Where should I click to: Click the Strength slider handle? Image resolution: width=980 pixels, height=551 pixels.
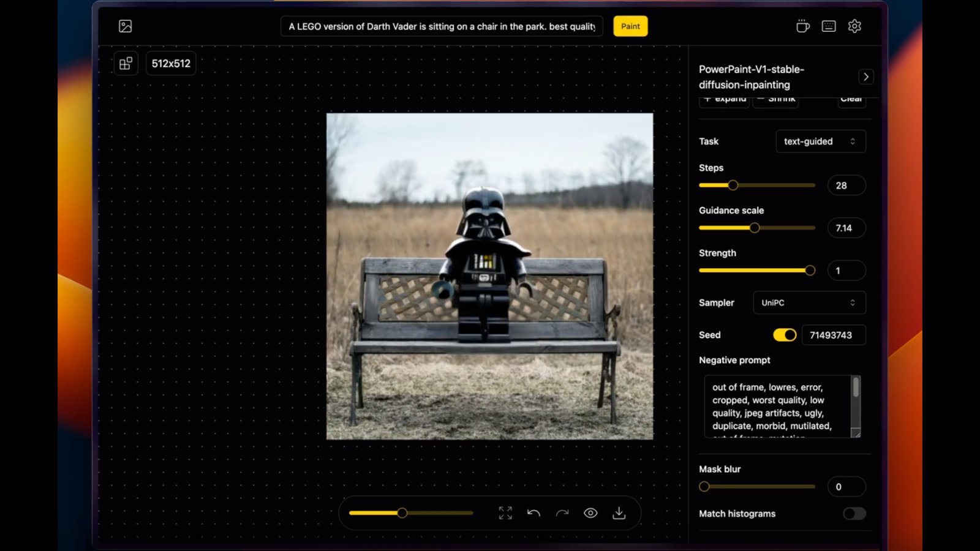(810, 271)
